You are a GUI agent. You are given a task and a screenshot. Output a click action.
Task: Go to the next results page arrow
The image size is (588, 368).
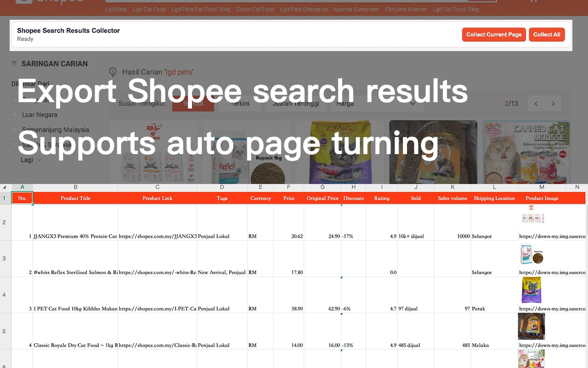[553, 103]
